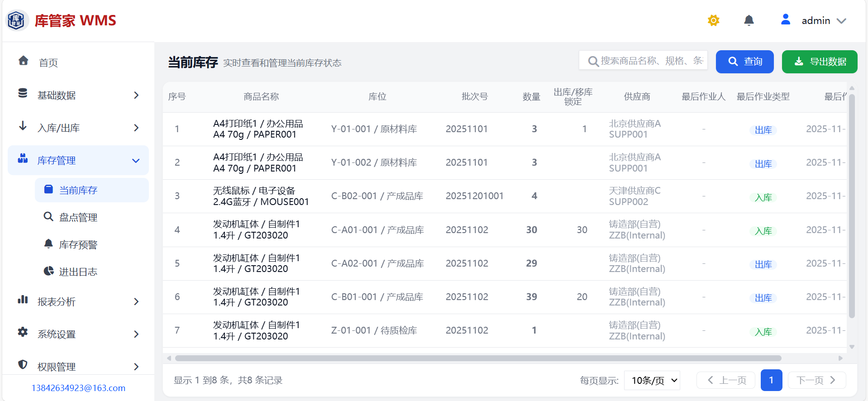
Task: Expand the 系统设置 menu chevron
Action: click(x=136, y=334)
